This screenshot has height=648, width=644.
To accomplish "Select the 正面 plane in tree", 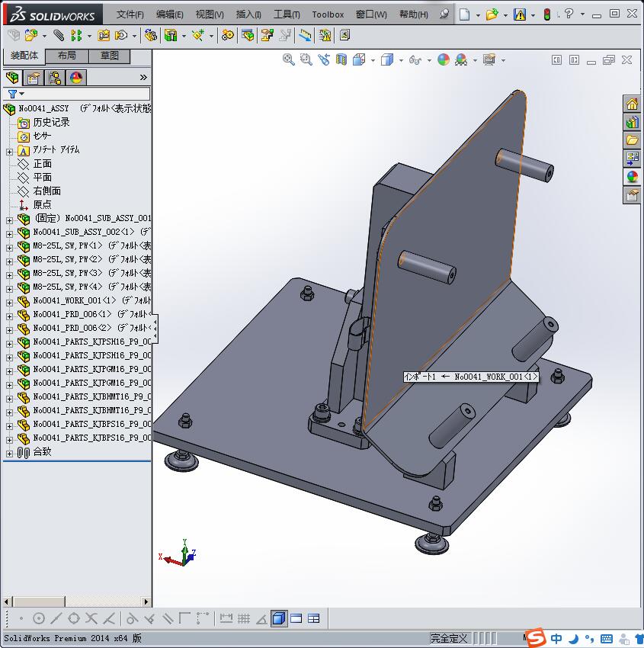I will (43, 164).
